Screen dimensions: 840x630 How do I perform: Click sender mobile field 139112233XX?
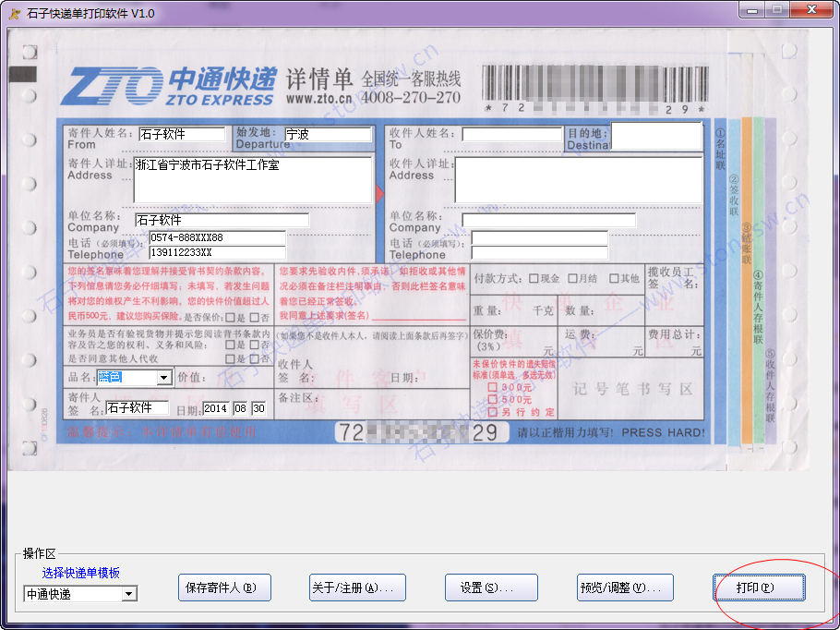click(217, 252)
